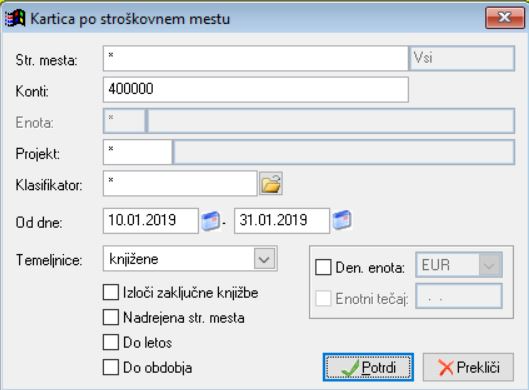Click the Od dne label
The width and height of the screenshot is (529, 390).
[x=39, y=223]
